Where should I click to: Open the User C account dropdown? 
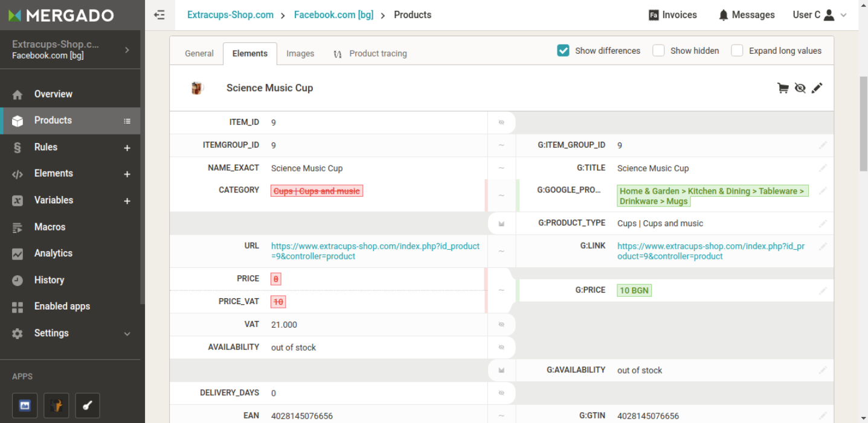[843, 14]
